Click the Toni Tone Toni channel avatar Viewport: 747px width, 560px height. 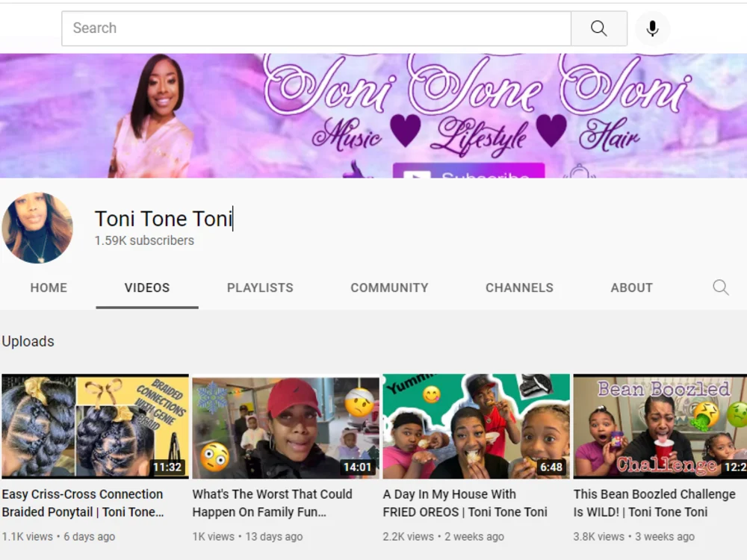pyautogui.click(x=37, y=228)
